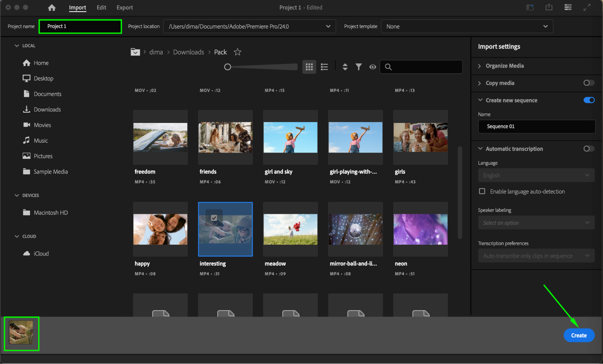
Task: Click Downloads in the breadcrumb path
Action: (189, 52)
